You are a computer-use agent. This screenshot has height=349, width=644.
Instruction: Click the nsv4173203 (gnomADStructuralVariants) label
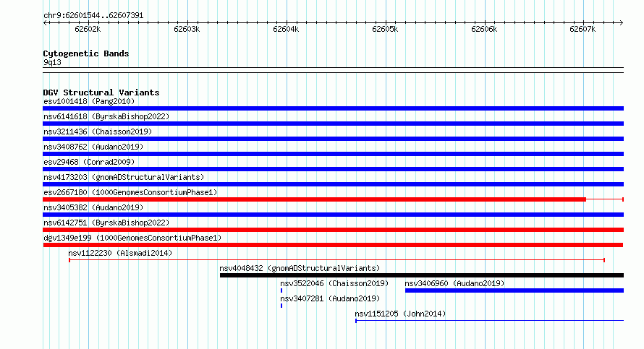click(124, 177)
